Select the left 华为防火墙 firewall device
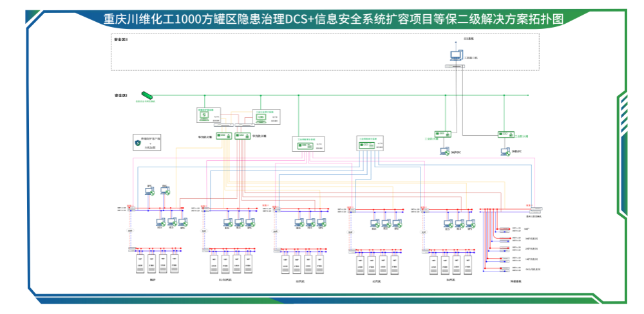Viewport: 644px width, 314px height. 223,136
